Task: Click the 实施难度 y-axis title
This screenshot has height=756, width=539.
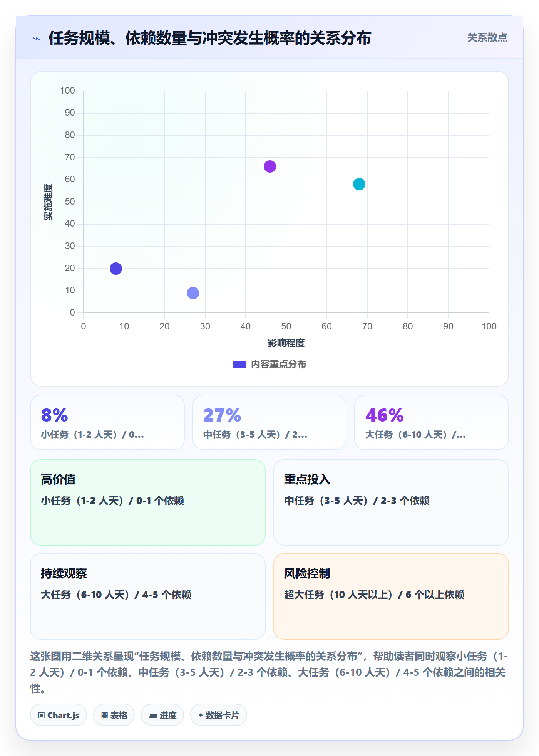Action: (48, 202)
